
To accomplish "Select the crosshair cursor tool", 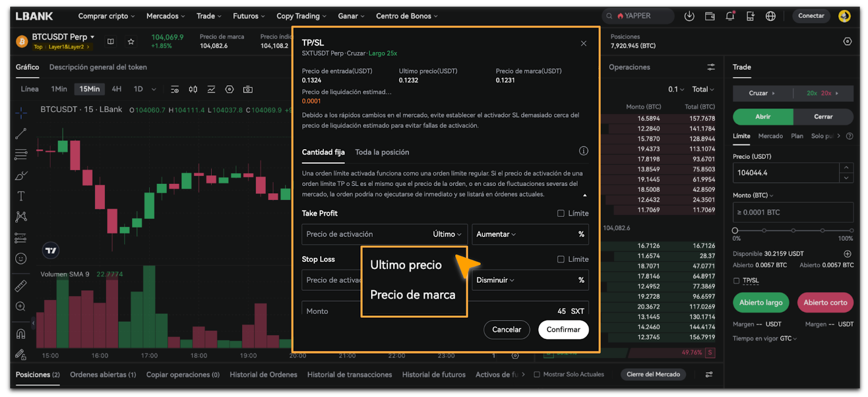I will coord(21,113).
